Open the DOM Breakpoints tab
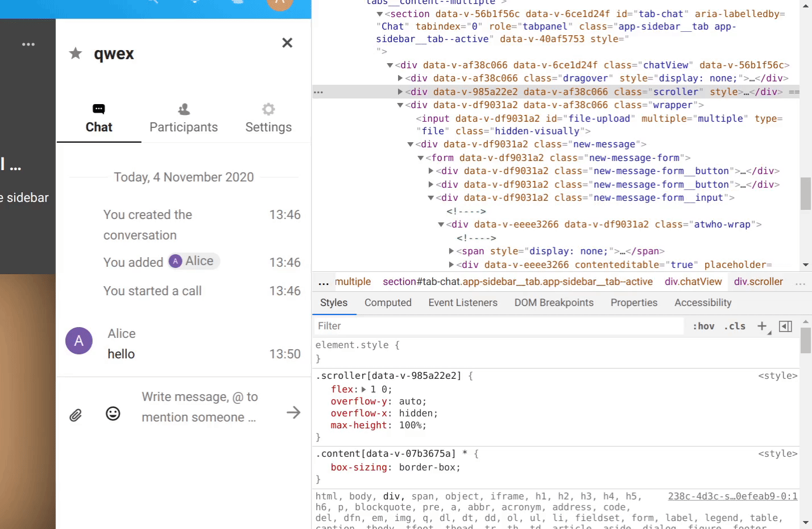Image resolution: width=812 pixels, height=529 pixels. (554, 303)
